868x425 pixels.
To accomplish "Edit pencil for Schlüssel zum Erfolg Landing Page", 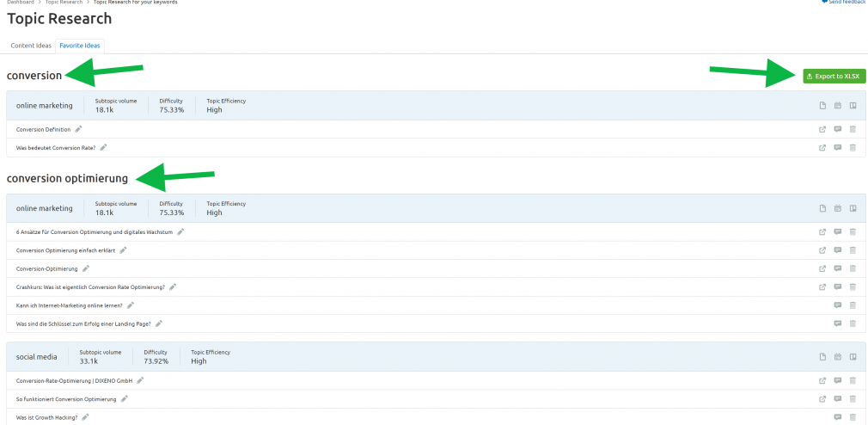I will click(159, 323).
